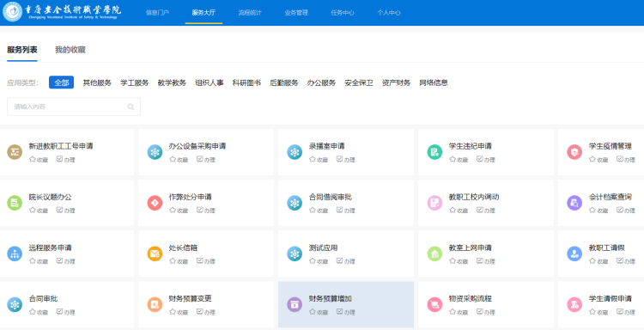Click the 新进教职工工号申请 card icon
Image resolution: width=644 pixels, height=330 pixels.
point(15,152)
